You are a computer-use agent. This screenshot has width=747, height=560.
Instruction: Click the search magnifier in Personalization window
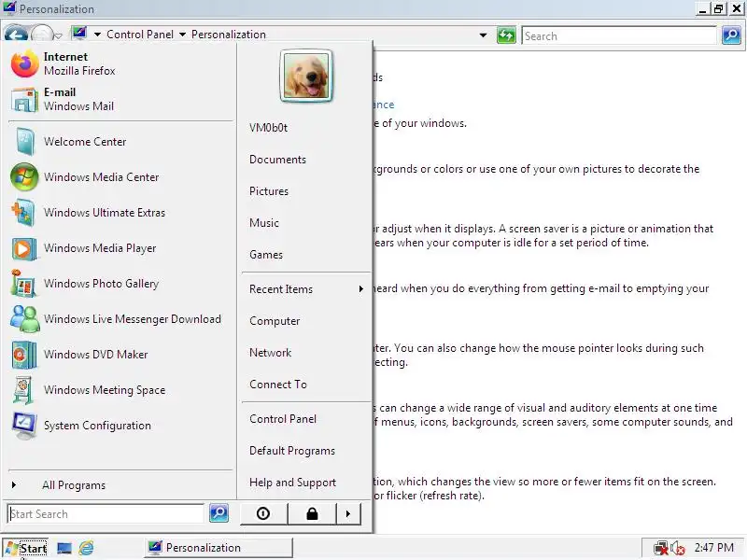[731, 35]
